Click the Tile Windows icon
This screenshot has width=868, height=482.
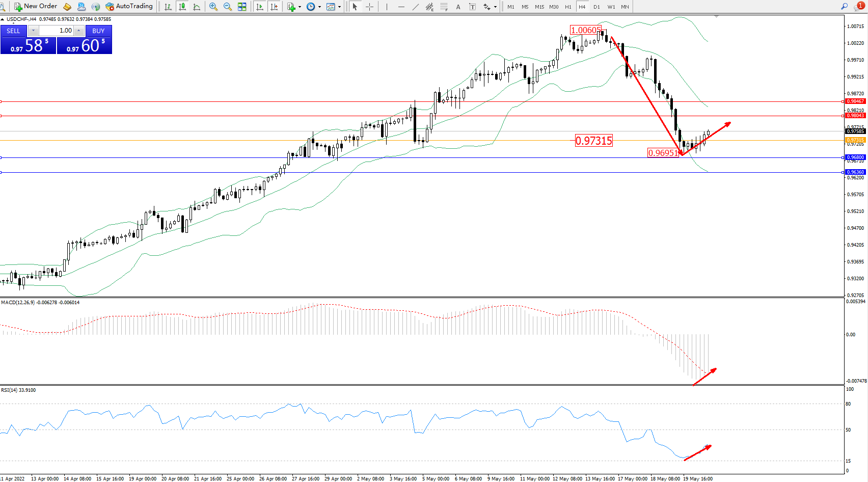click(x=242, y=7)
